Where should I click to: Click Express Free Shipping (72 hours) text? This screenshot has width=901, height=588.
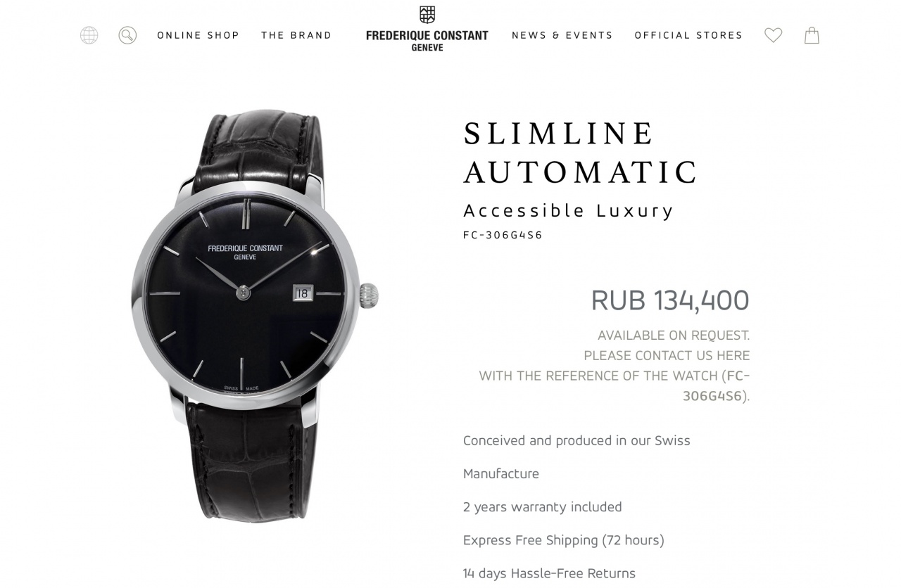point(563,540)
